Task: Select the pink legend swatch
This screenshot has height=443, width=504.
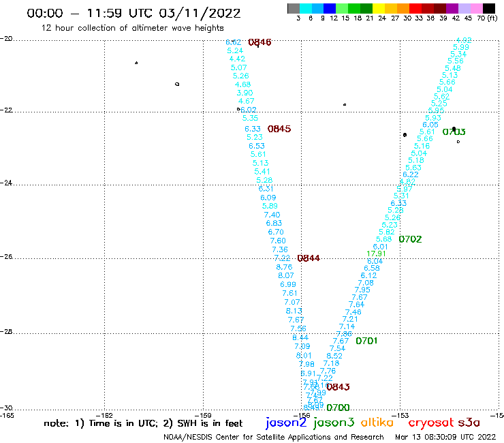Action: [476, 8]
